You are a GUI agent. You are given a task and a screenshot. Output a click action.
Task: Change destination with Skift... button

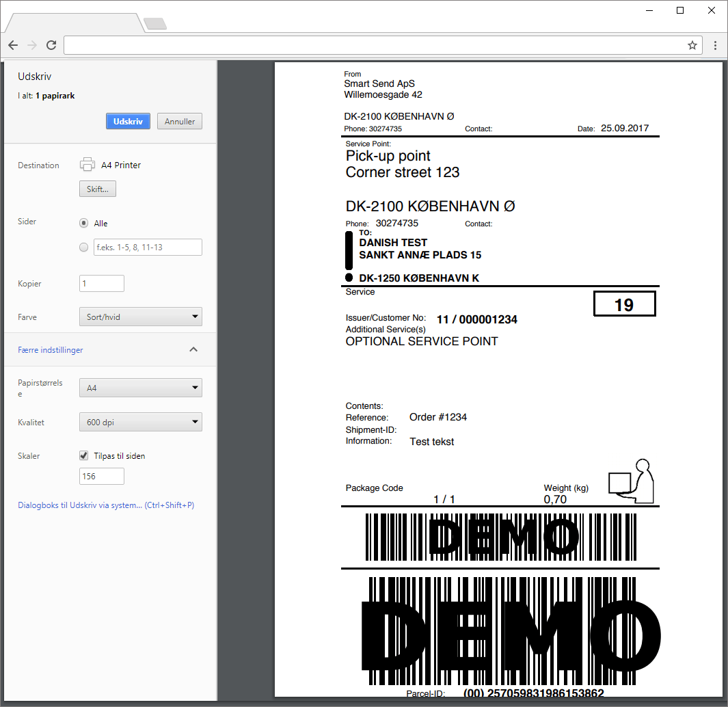point(98,189)
